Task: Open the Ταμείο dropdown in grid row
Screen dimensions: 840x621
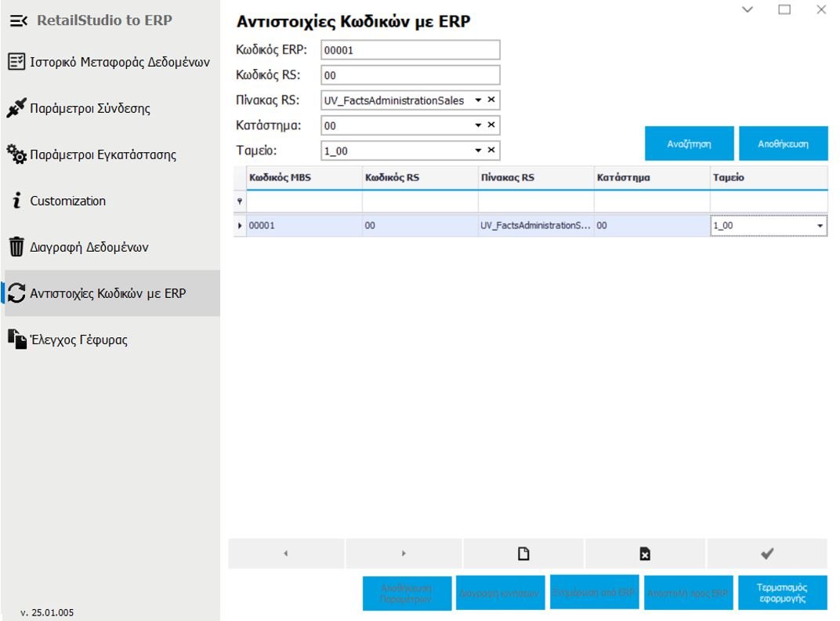Action: click(820, 226)
